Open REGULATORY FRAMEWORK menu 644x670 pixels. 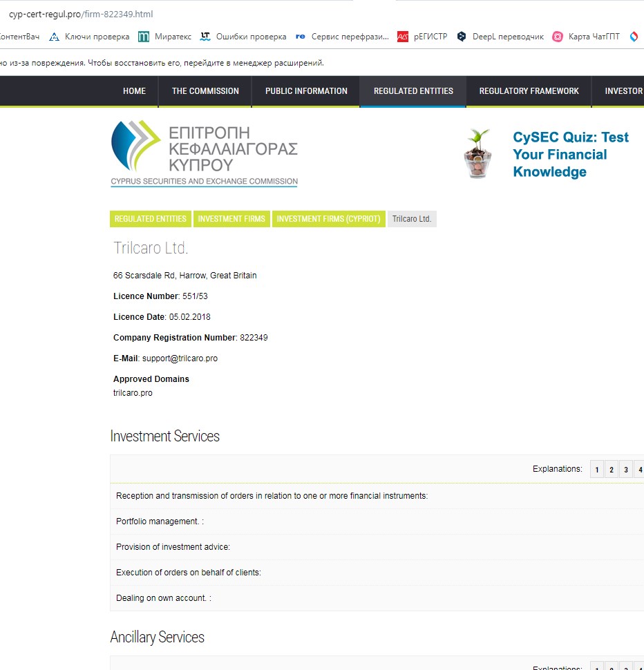(x=529, y=91)
